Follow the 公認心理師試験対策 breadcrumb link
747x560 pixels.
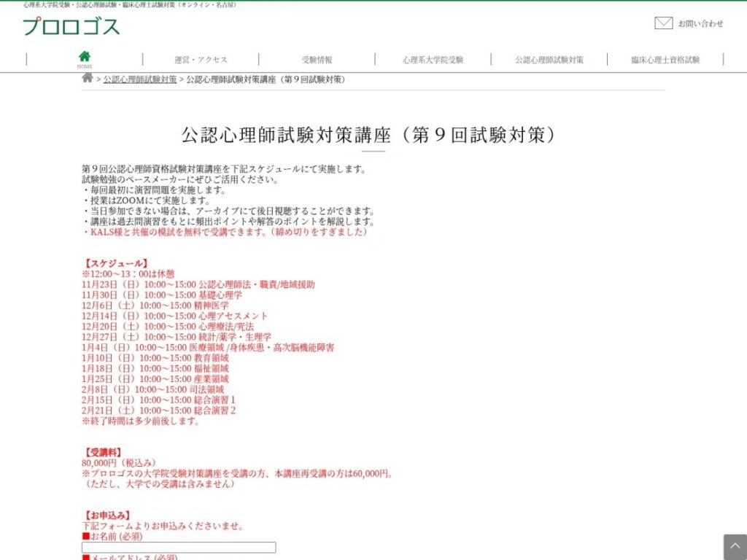tap(140, 79)
